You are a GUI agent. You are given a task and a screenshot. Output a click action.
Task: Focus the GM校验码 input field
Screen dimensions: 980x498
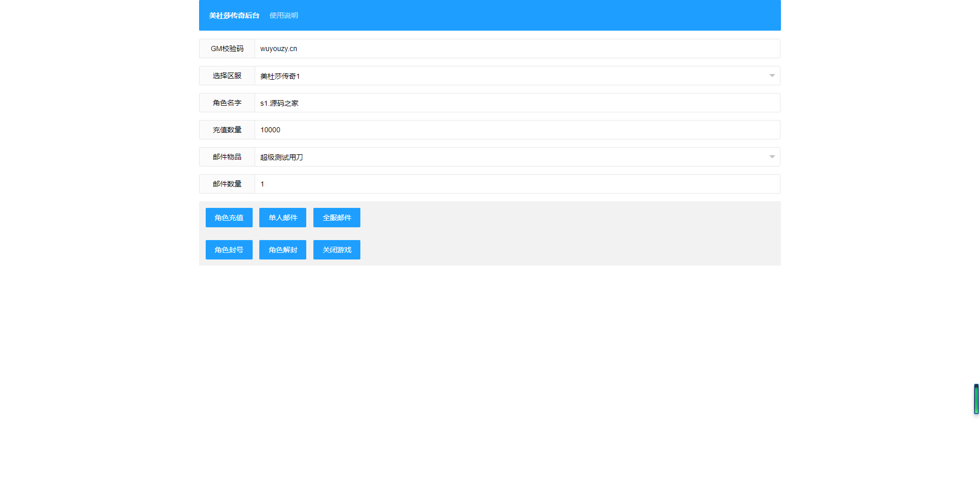point(518,49)
